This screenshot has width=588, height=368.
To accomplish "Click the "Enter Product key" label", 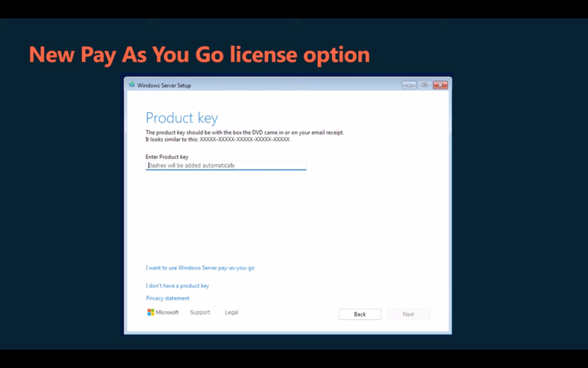I will pyautogui.click(x=167, y=157).
